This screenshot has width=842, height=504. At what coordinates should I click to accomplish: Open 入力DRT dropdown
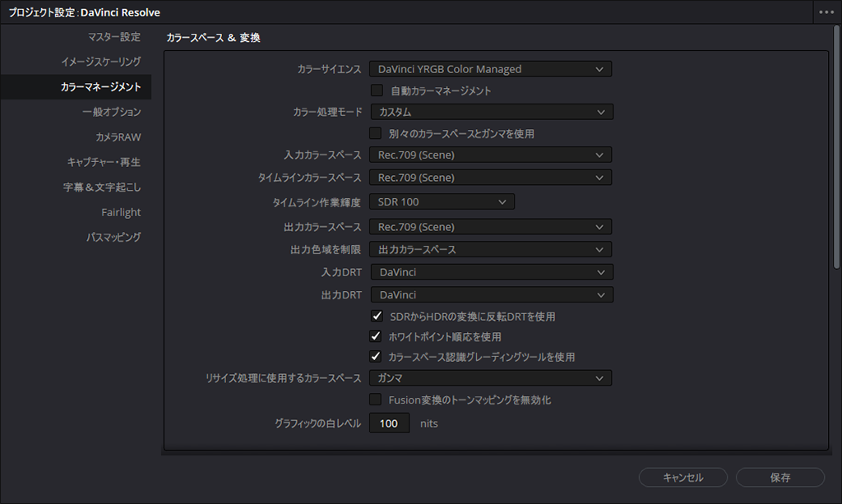tap(492, 272)
